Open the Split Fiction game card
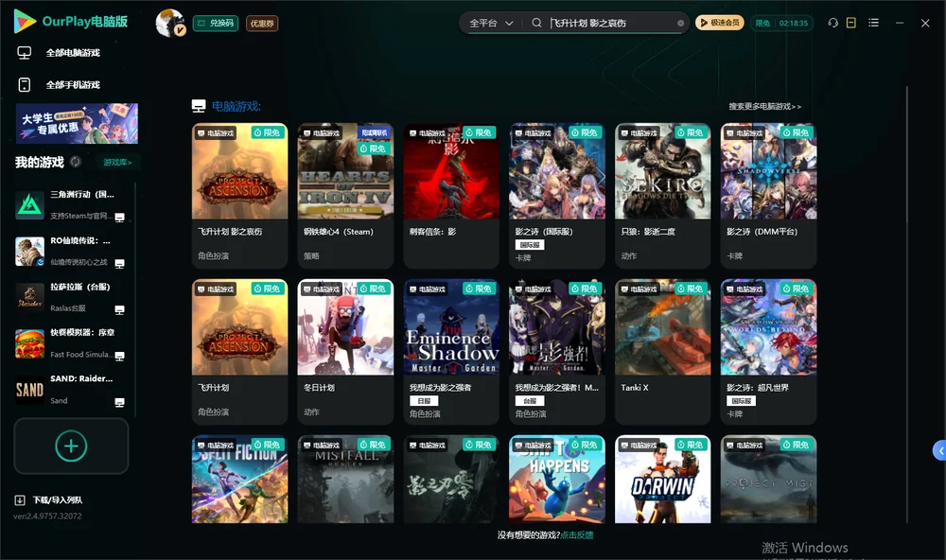This screenshot has height=560, width=946. (x=239, y=480)
